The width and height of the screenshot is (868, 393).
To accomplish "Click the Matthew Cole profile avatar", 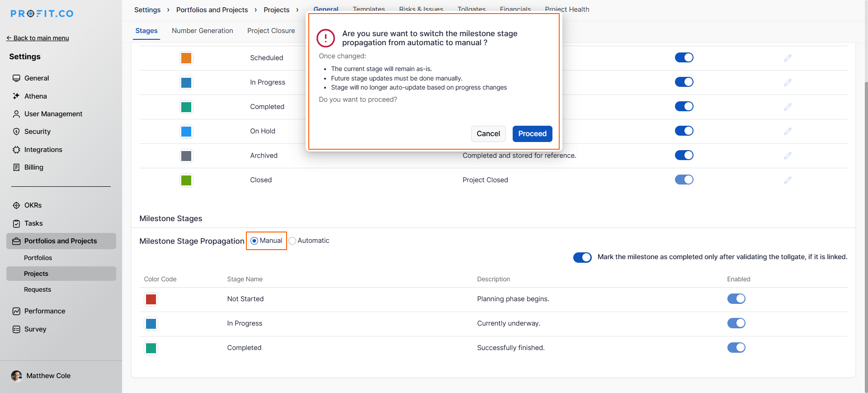I will point(17,376).
